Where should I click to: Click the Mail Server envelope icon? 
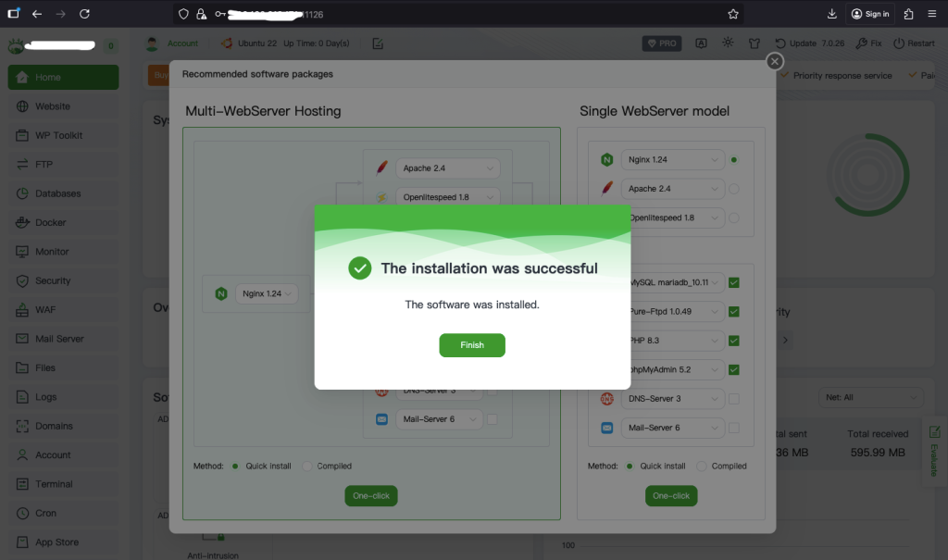(x=22, y=339)
